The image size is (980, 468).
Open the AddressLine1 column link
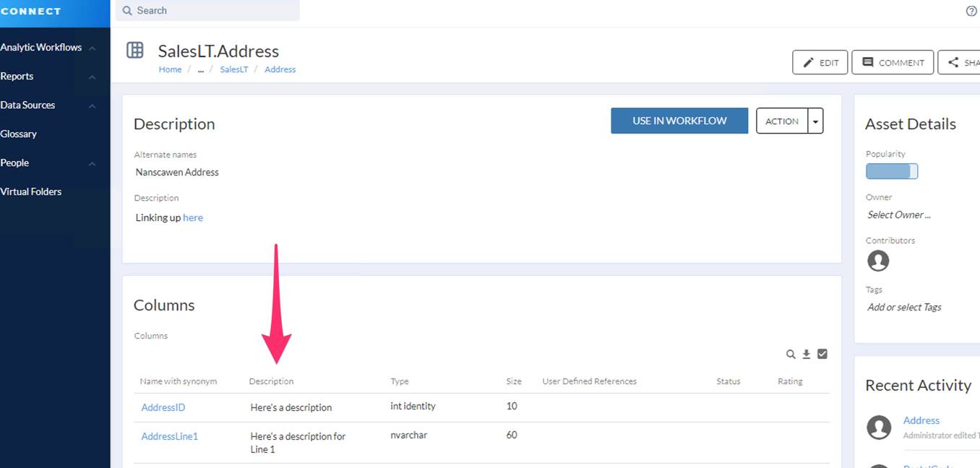pos(169,435)
